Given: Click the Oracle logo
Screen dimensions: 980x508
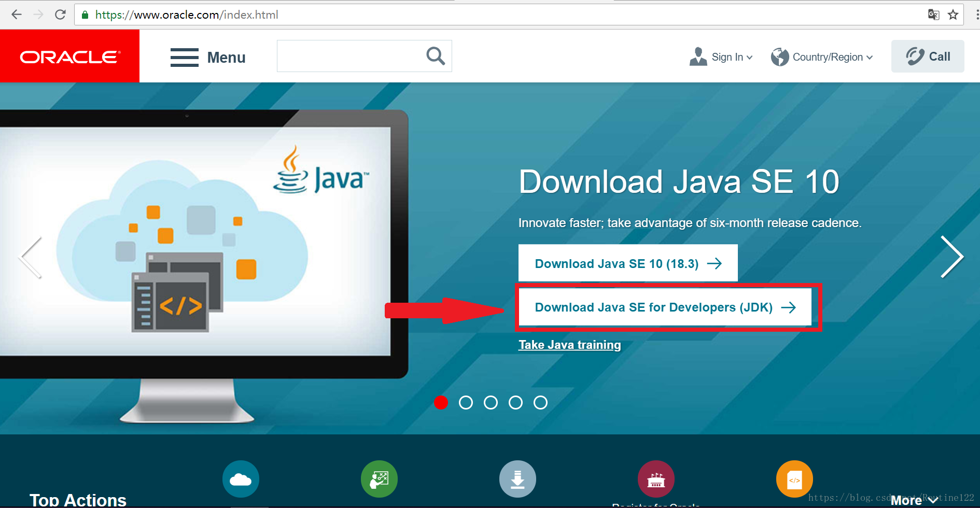Looking at the screenshot, I should (x=69, y=56).
